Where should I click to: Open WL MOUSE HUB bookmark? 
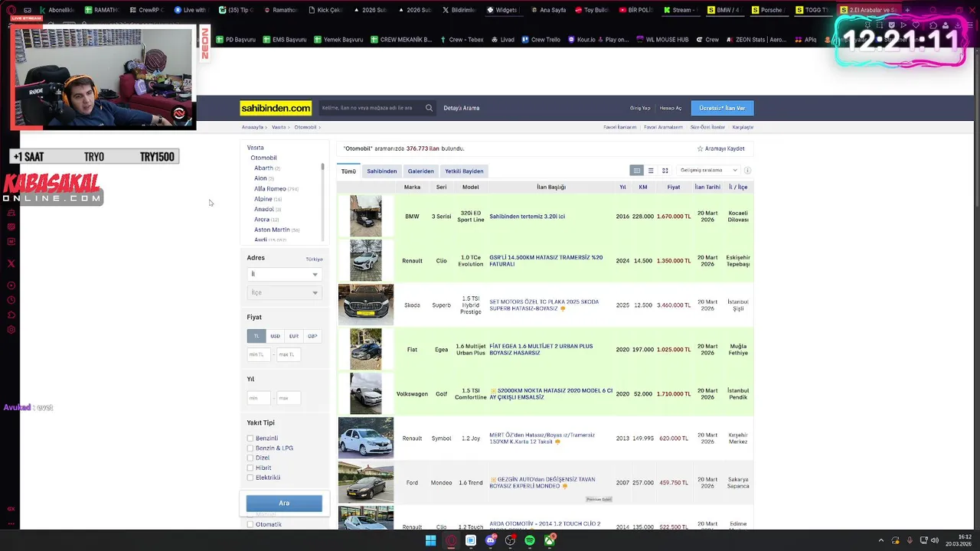click(661, 40)
